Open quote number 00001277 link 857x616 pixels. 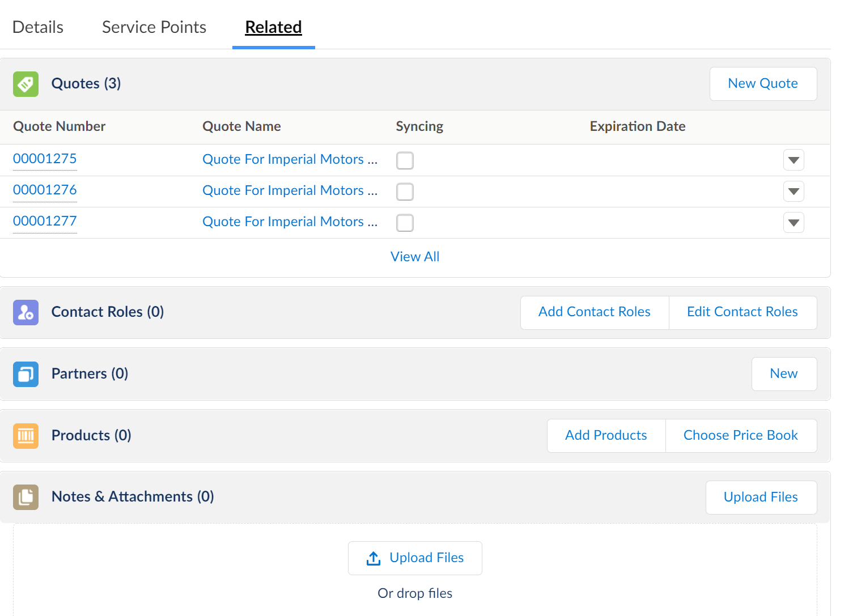pos(45,221)
